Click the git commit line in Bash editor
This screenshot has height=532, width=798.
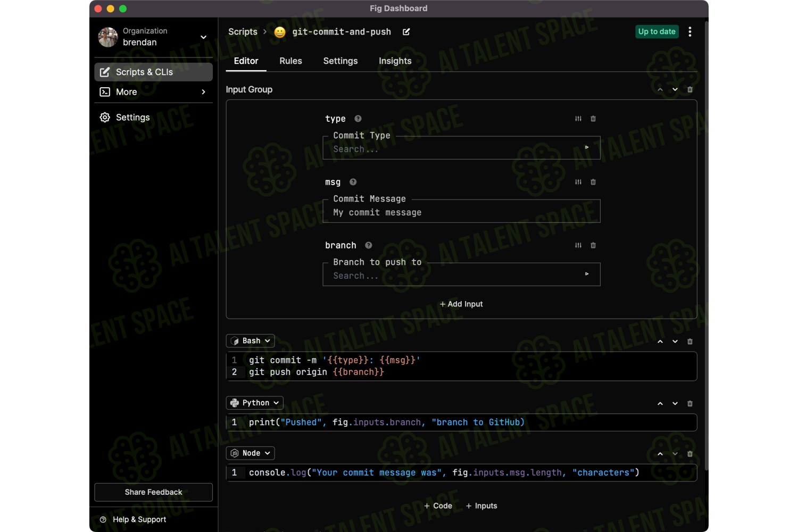pyautogui.click(x=335, y=360)
